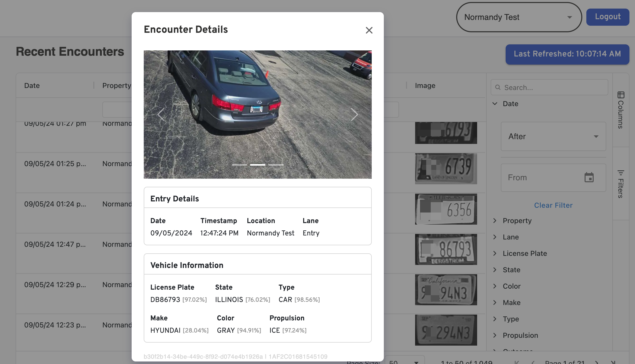This screenshot has height=364, width=635.
Task: Open the Filters side panel
Action: click(x=621, y=184)
